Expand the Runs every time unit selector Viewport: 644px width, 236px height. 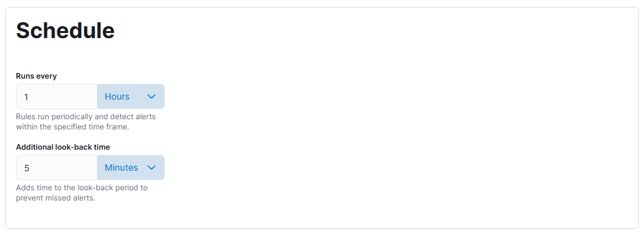tap(131, 96)
